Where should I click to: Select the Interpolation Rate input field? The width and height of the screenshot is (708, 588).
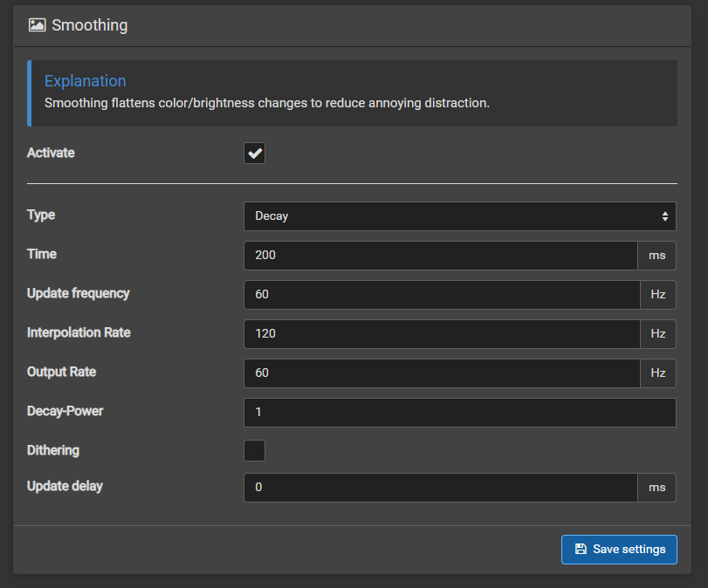coord(441,334)
